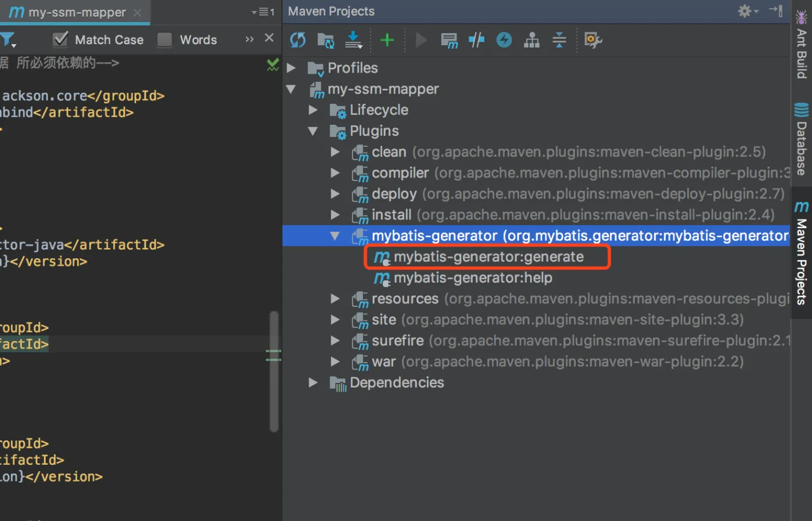Toggle Offline Mode icon
The height and width of the screenshot is (521, 812).
(477, 40)
